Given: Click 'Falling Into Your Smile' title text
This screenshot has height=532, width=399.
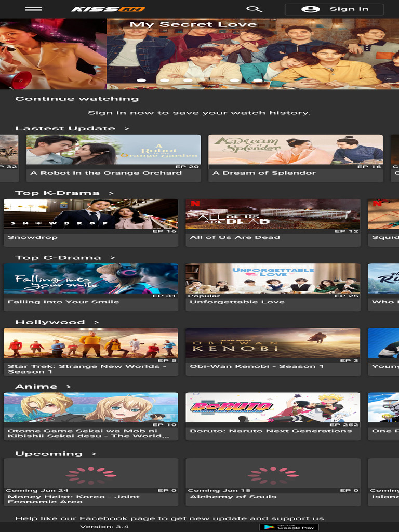Looking at the screenshot, I should (63, 302).
